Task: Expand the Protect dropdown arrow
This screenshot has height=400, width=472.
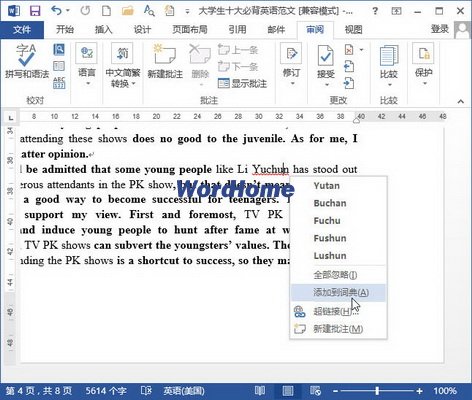Action: pyautogui.click(x=425, y=83)
